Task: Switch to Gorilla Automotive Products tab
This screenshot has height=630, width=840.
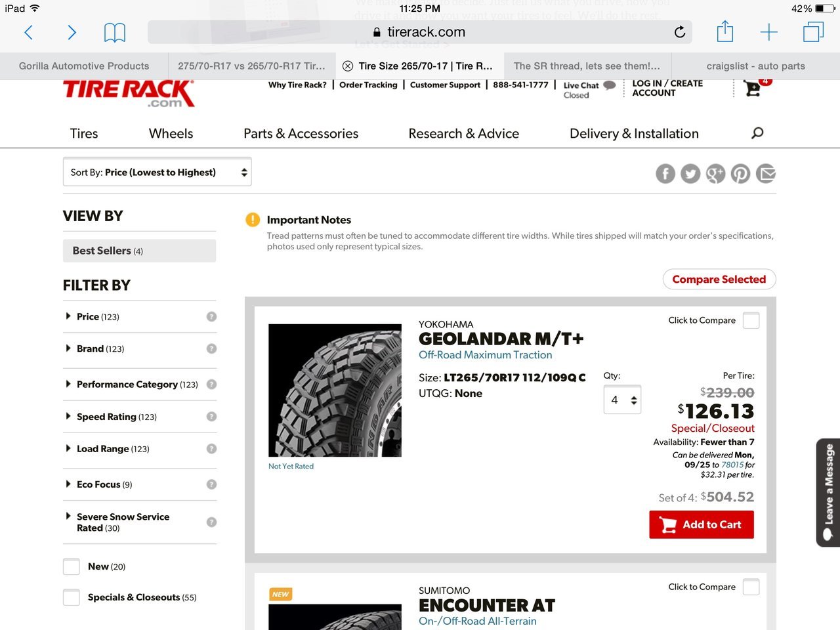Action: [x=84, y=66]
